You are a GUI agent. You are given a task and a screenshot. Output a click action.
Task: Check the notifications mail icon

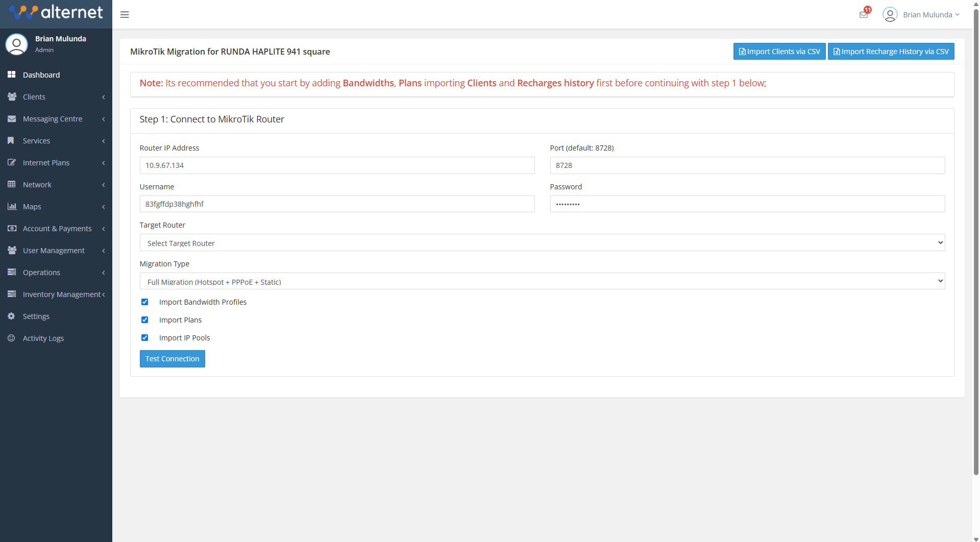click(863, 14)
